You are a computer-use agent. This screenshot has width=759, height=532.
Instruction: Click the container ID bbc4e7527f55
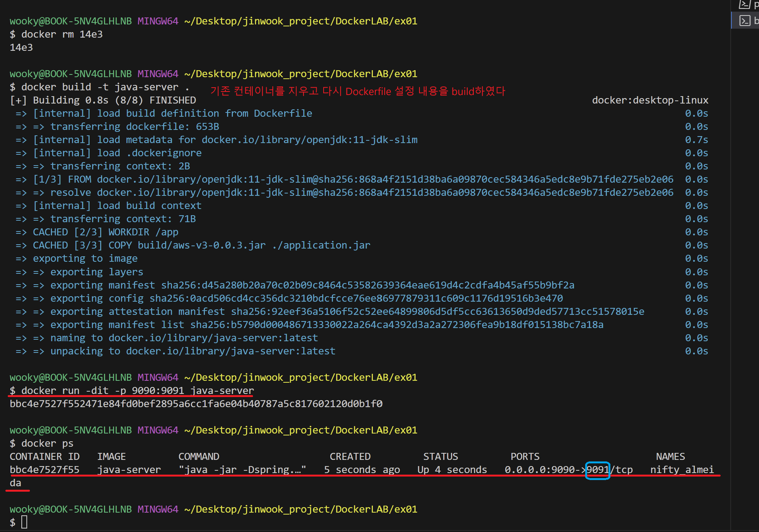pos(45,470)
